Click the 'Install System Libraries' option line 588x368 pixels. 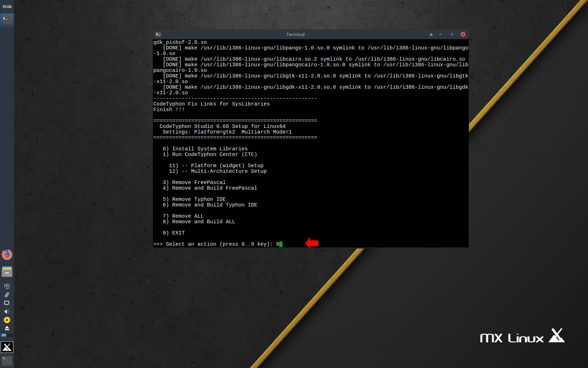(205, 149)
